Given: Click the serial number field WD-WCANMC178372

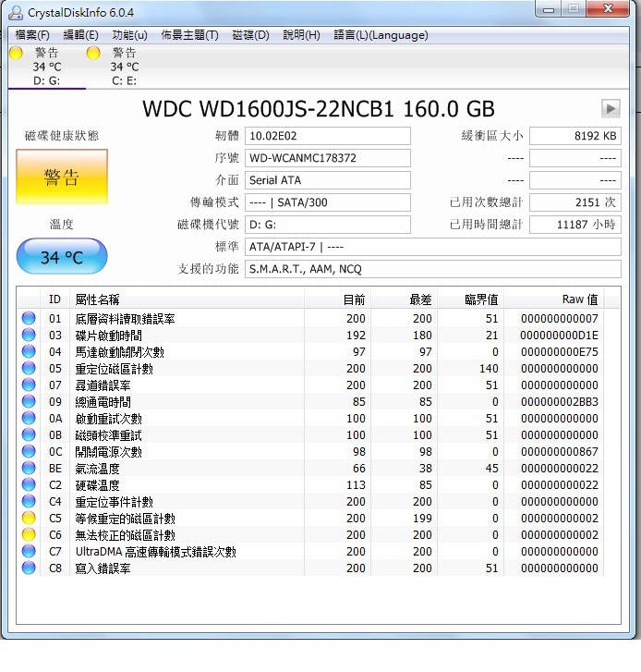Looking at the screenshot, I should pos(328,158).
